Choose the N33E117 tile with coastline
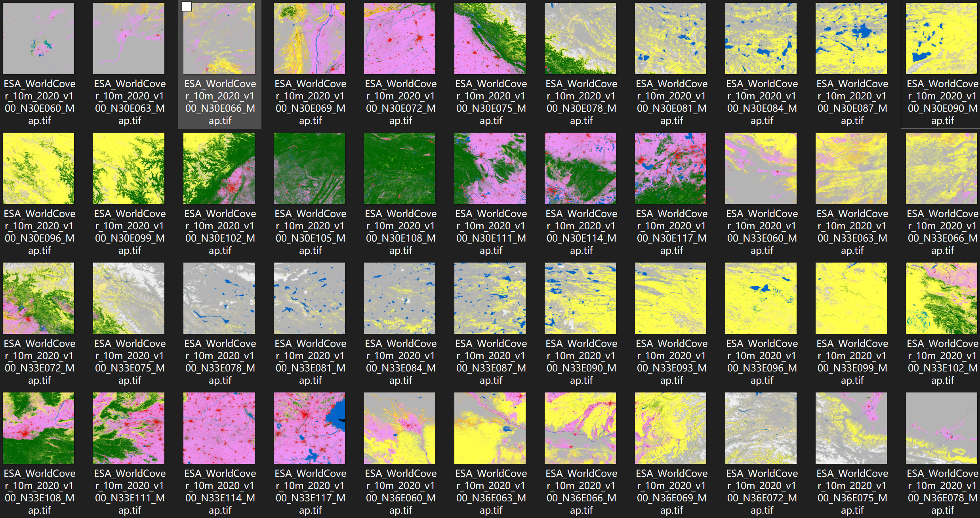980x518 pixels. pos(309,428)
